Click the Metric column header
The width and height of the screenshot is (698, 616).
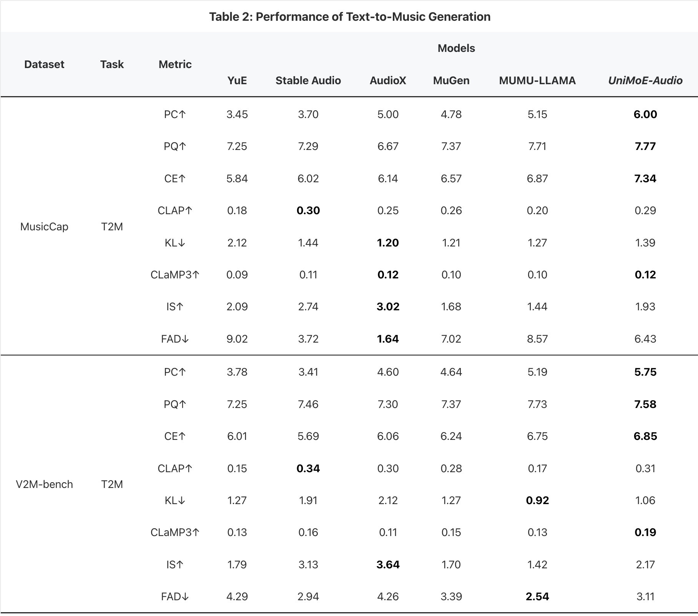[175, 64]
